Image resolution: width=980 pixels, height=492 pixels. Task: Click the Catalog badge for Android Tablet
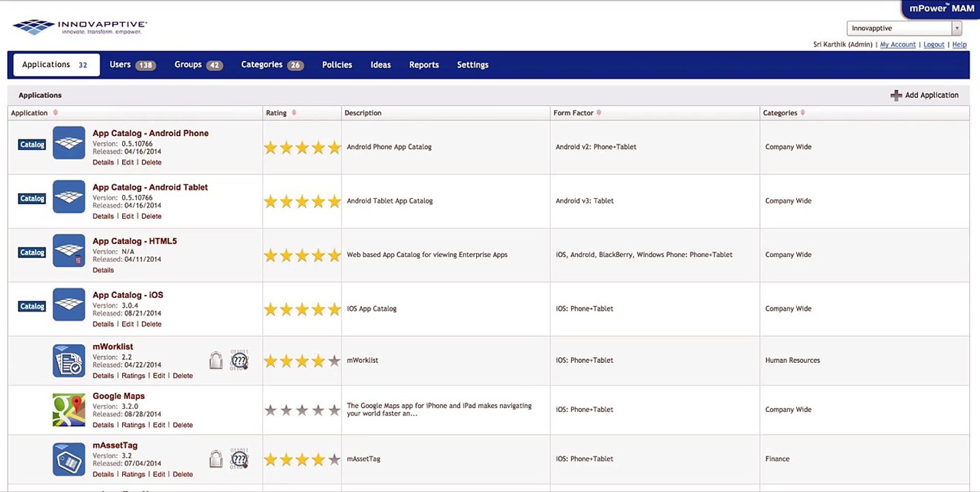pyautogui.click(x=32, y=199)
